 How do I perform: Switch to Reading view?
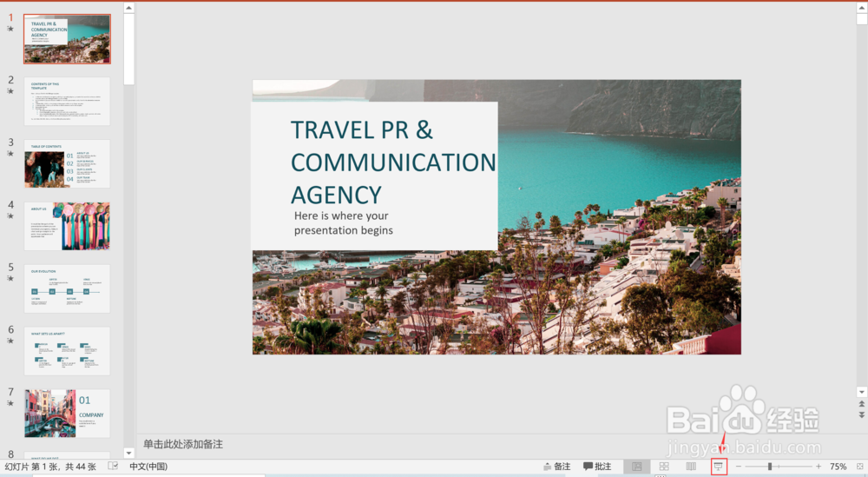click(x=691, y=467)
